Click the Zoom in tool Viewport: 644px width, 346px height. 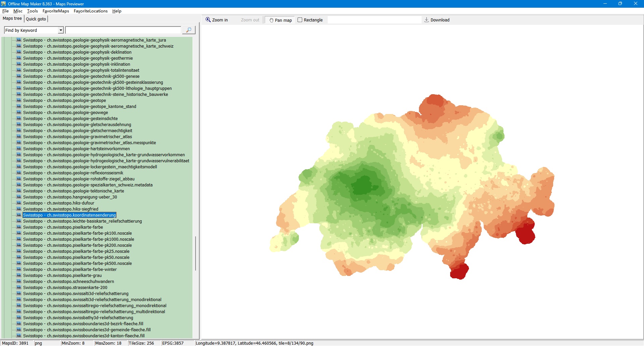(x=217, y=20)
